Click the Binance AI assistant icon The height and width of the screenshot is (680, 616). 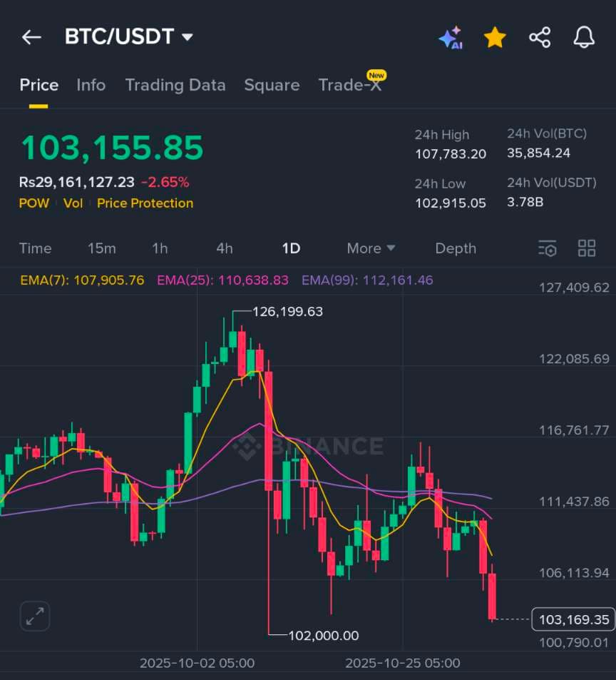[x=451, y=36]
